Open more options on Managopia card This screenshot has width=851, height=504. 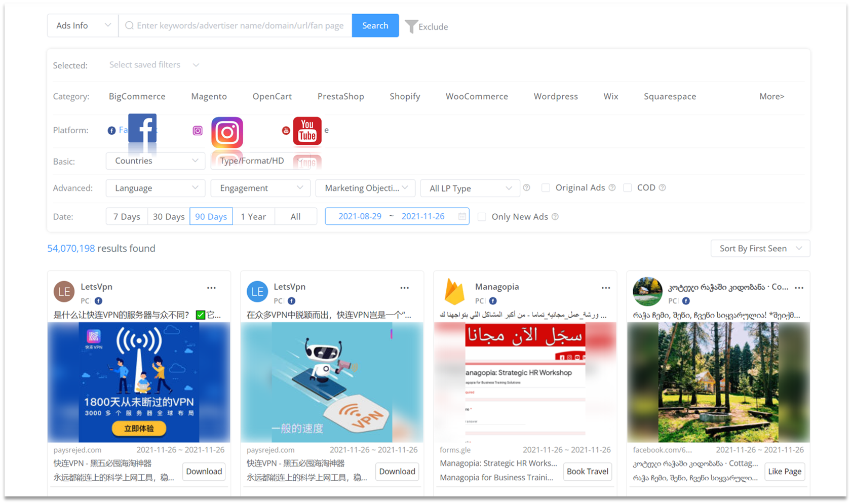tap(606, 288)
